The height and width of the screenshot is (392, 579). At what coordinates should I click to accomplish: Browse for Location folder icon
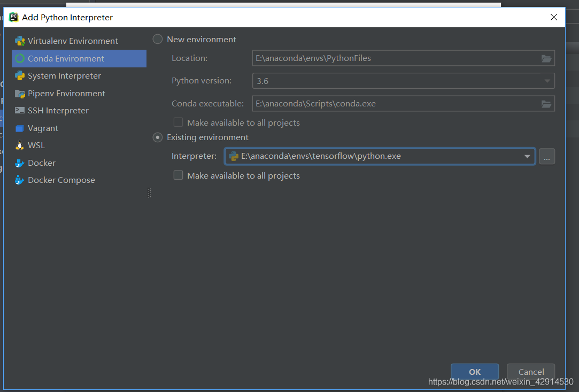pyautogui.click(x=546, y=58)
